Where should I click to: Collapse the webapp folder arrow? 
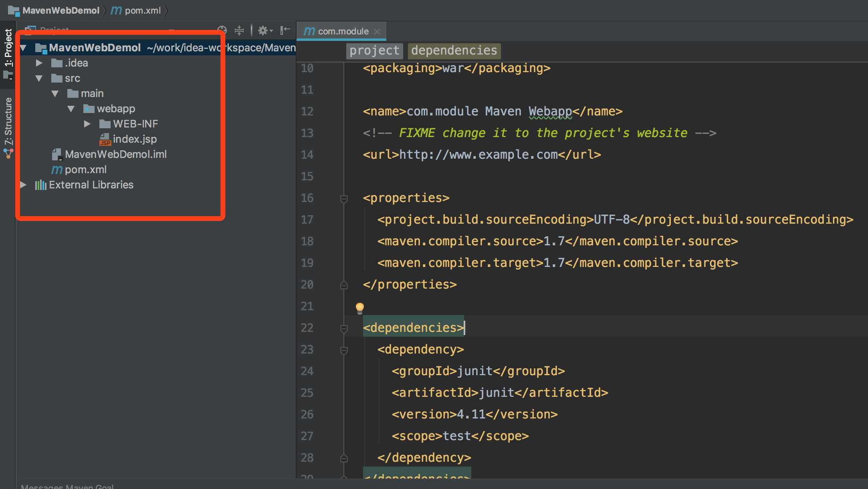pyautogui.click(x=71, y=109)
